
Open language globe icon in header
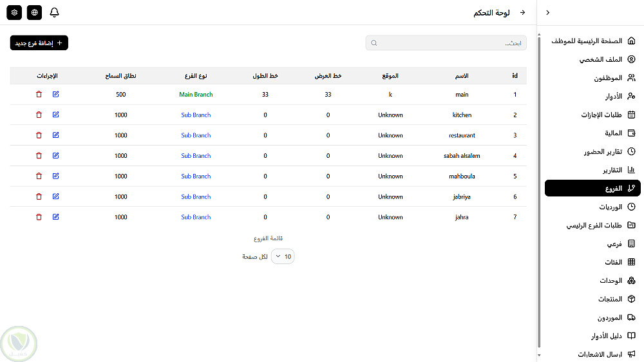(35, 12)
